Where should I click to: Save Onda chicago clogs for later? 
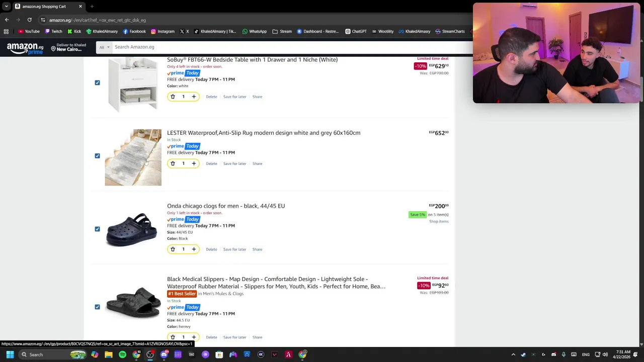[x=234, y=249]
